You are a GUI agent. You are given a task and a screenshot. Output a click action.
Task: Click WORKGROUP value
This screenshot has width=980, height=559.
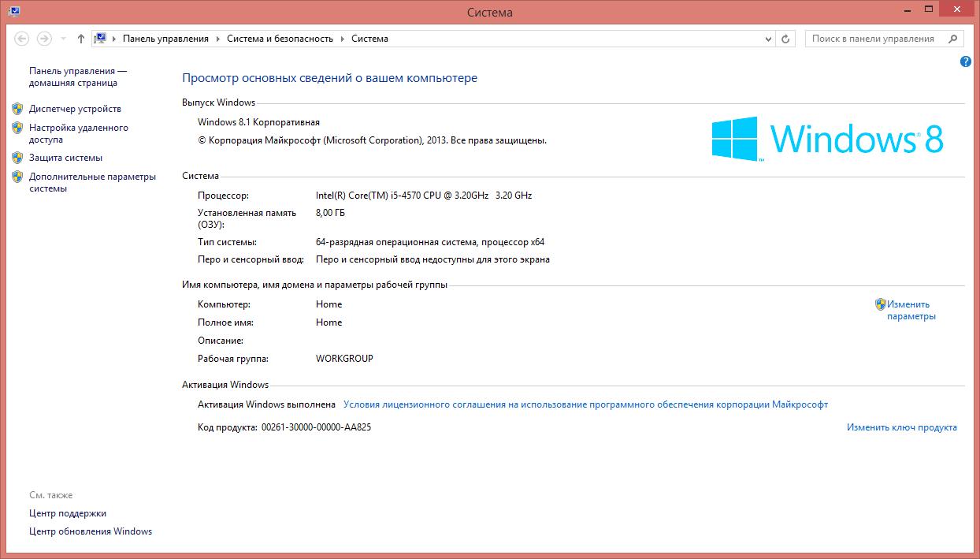344,359
